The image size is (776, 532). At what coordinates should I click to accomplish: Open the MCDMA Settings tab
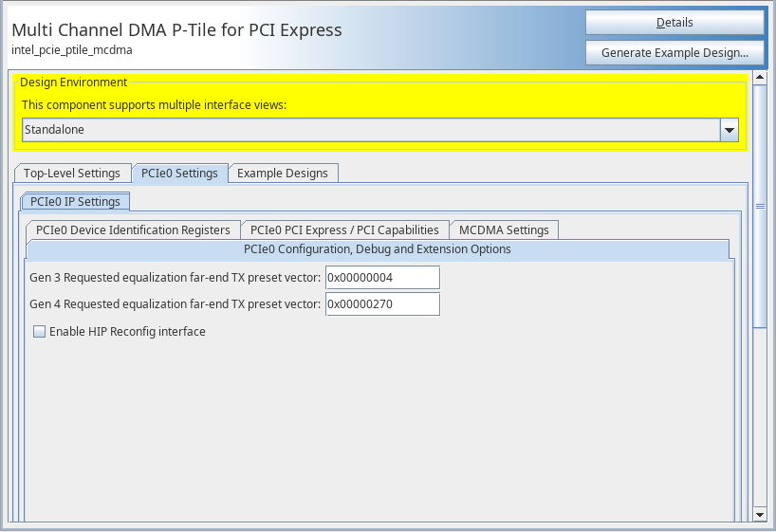[x=504, y=230]
